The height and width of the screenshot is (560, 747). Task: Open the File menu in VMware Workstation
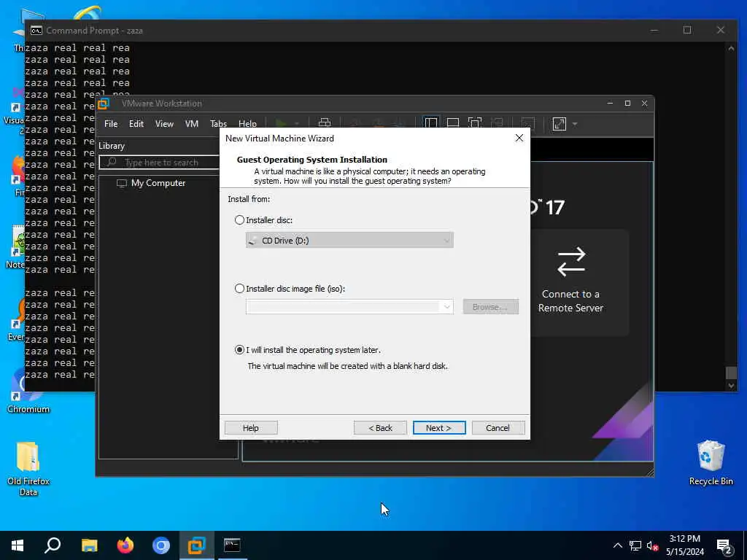(111, 124)
